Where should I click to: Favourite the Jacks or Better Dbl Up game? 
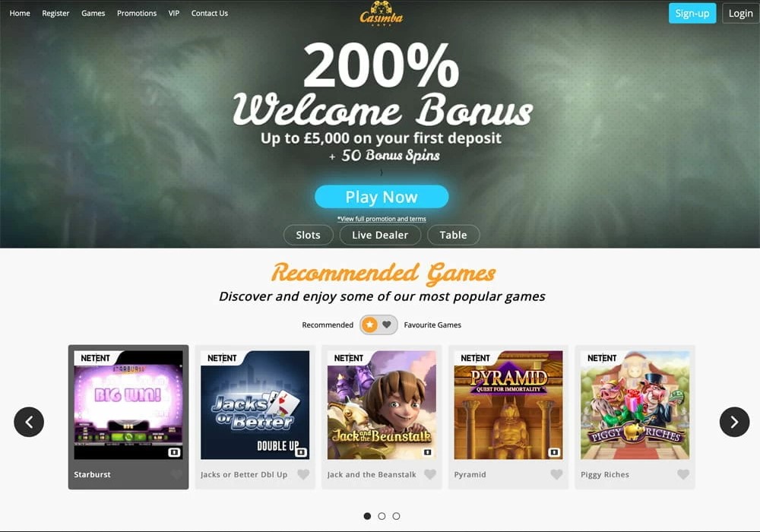click(303, 474)
